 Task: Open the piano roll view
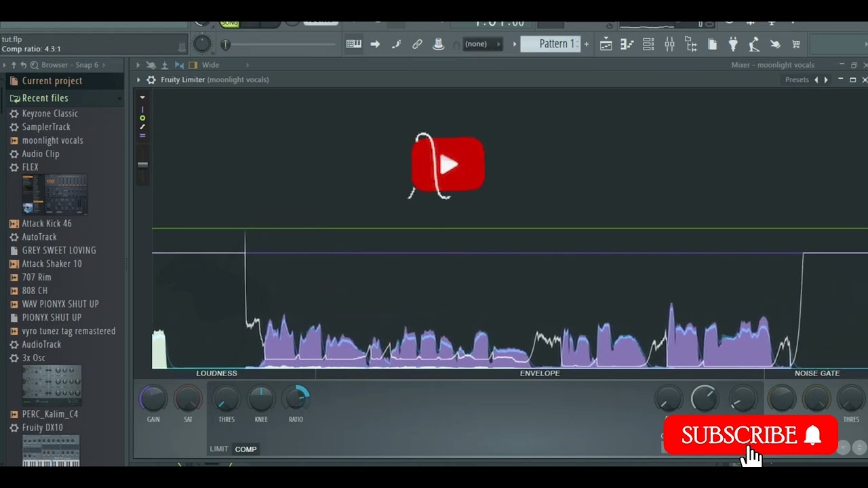point(353,44)
